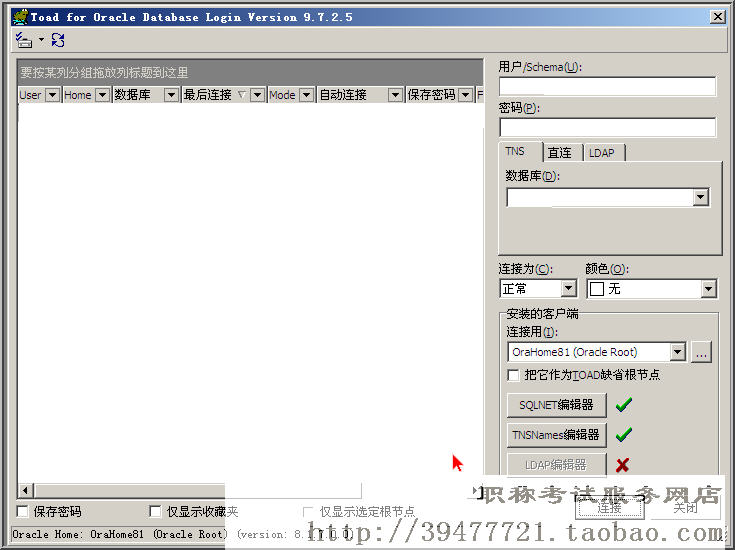Click the 要按某列分组拖放列标题到这里 grouping bar
Viewport: 735px width, 550px height.
[x=250, y=73]
